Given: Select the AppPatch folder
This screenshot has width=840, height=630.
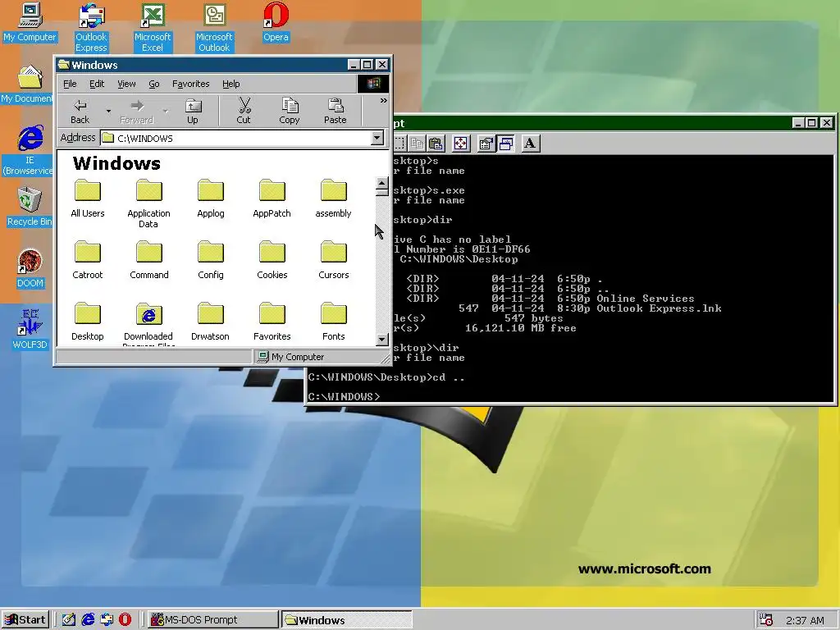Looking at the screenshot, I should 272,199.
